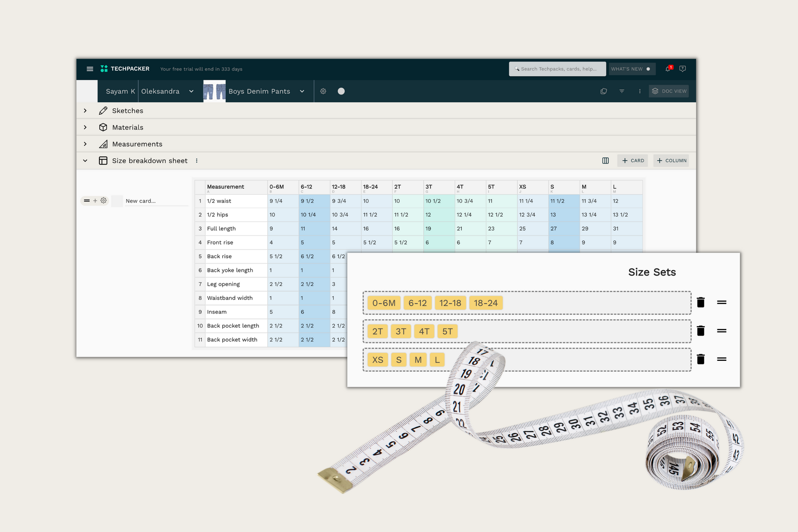798x532 pixels.
Task: Click the delete icon on the XS S M L size set
Action: (701, 359)
